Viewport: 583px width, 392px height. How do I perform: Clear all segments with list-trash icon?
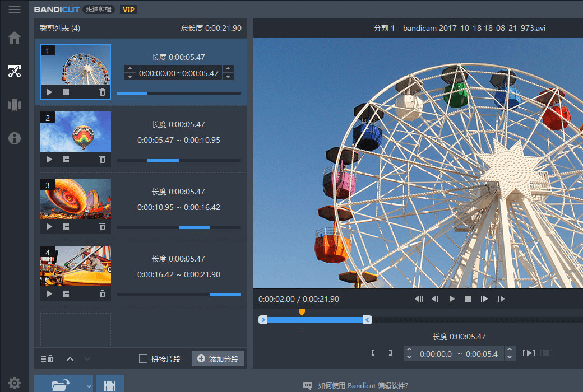(x=47, y=358)
